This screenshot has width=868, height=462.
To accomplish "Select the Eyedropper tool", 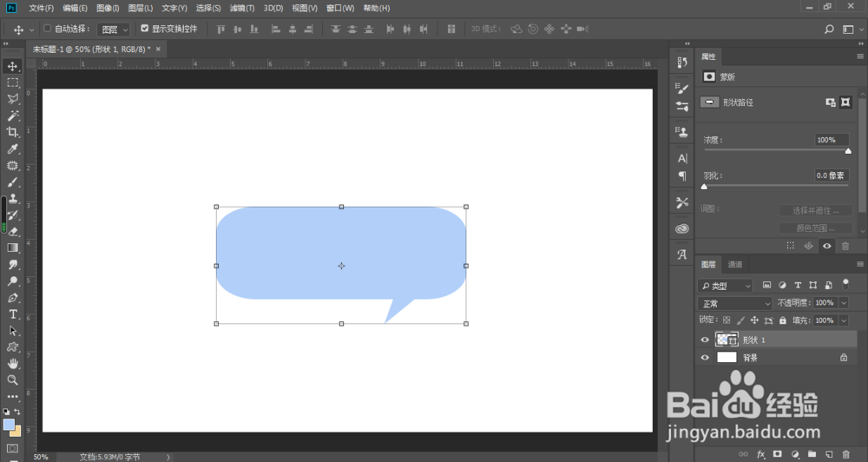I will pyautogui.click(x=12, y=148).
